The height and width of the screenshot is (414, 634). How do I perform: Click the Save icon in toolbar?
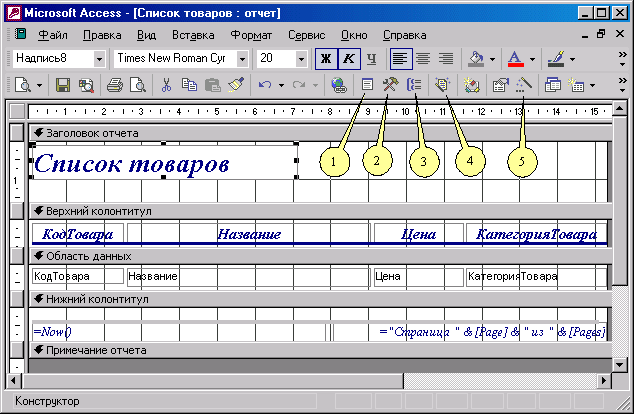tap(62, 86)
